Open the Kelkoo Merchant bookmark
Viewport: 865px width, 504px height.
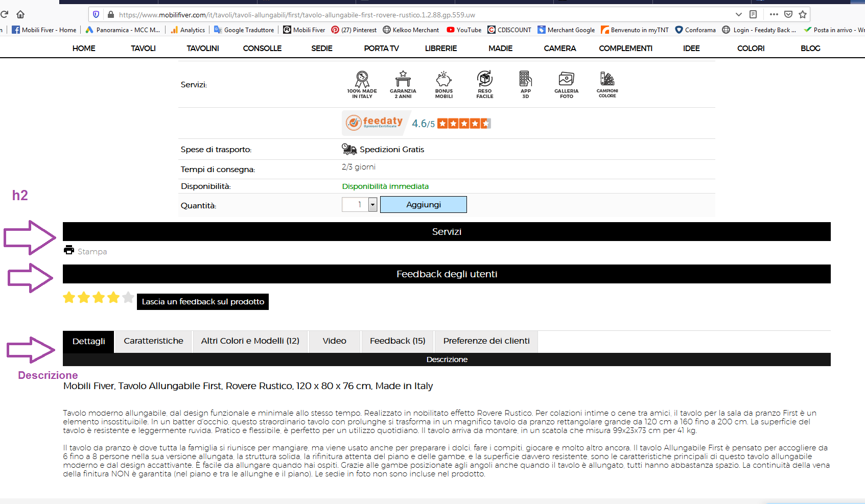click(411, 30)
